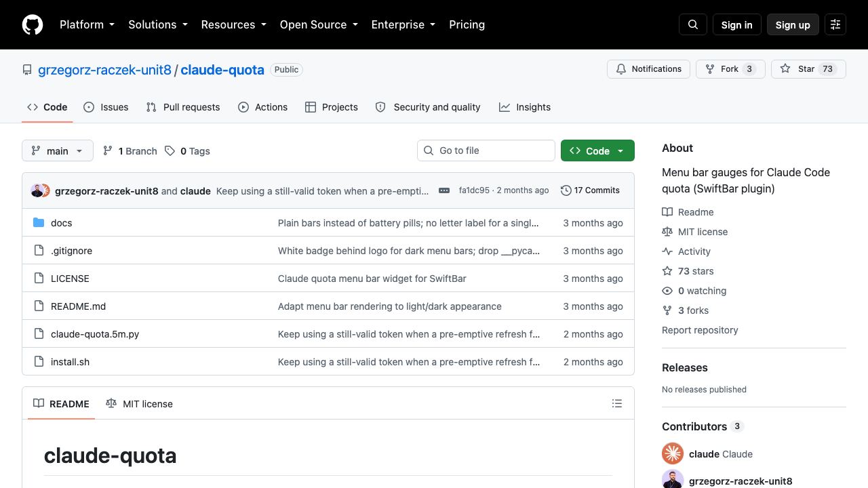Image resolution: width=868 pixels, height=488 pixels.
Task: Click grzegorz-raczek-unit8 contributor avatar
Action: click(x=673, y=479)
